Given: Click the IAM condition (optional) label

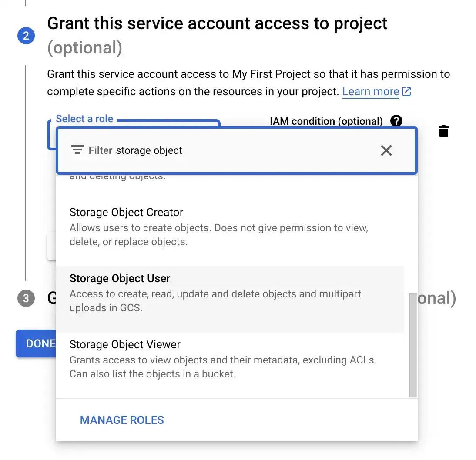Looking at the screenshot, I should 326,121.
